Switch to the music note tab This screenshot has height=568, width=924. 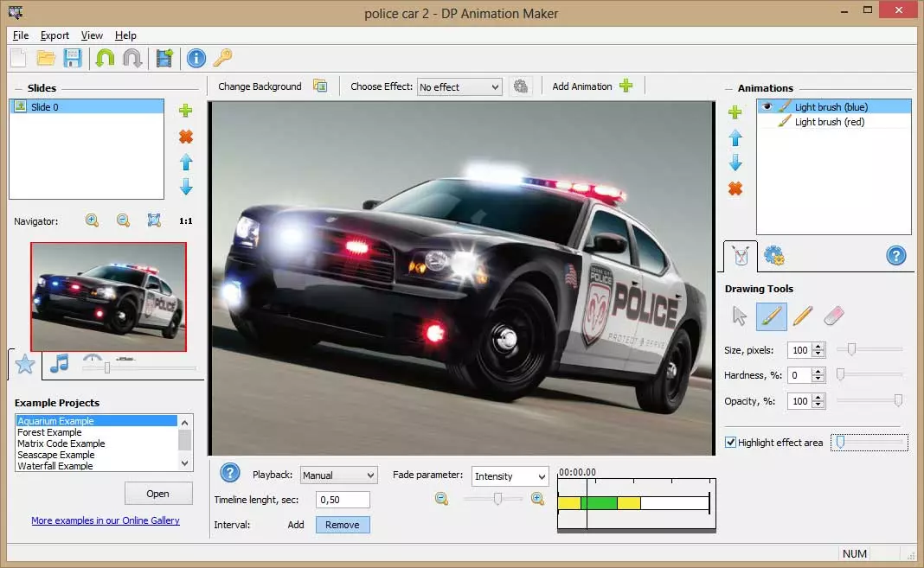tap(59, 364)
